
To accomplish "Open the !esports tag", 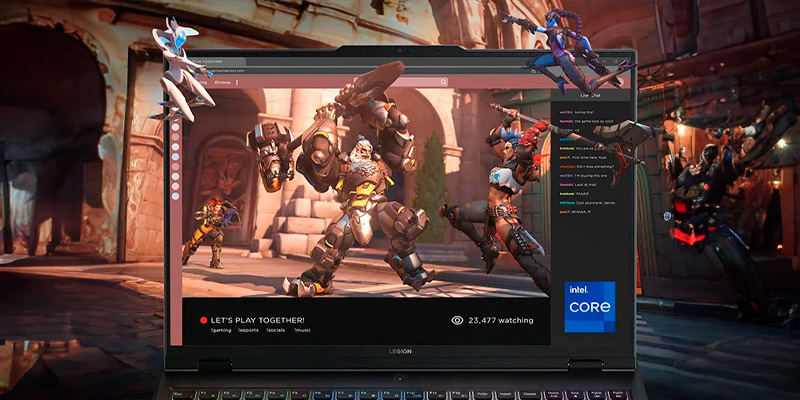I will coord(248,330).
